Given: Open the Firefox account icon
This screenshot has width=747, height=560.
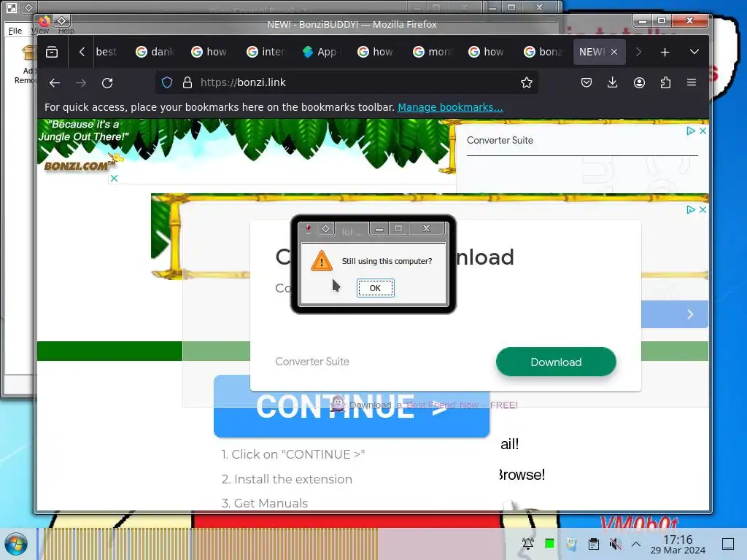Looking at the screenshot, I should point(639,82).
